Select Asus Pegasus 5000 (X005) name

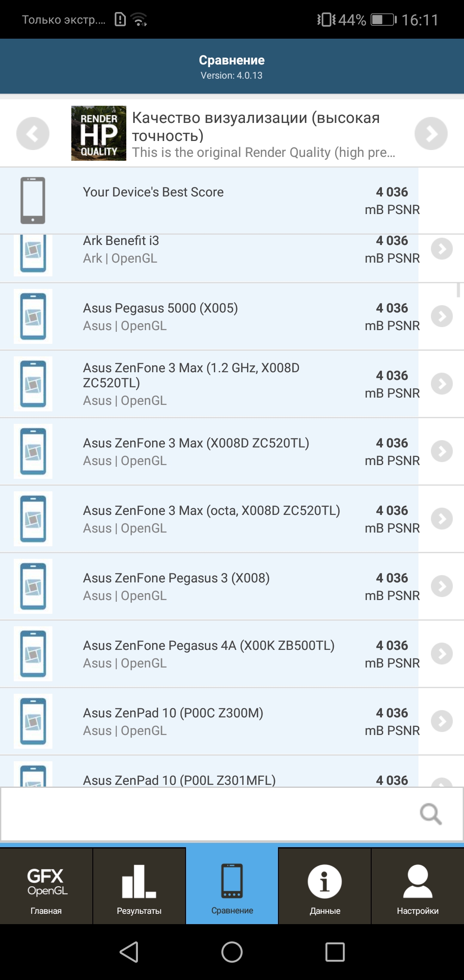pyautogui.click(x=160, y=308)
